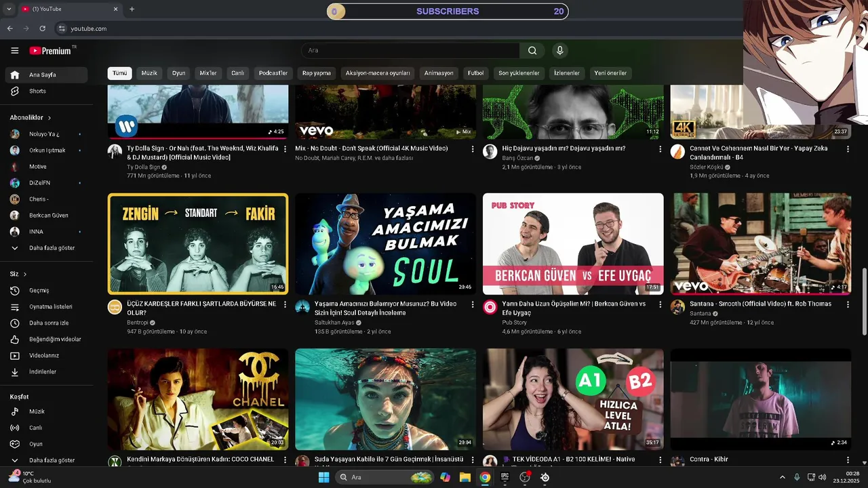Screen dimensions: 868x488
Task: Open Geçmiş history in sidebar
Action: (x=46, y=291)
